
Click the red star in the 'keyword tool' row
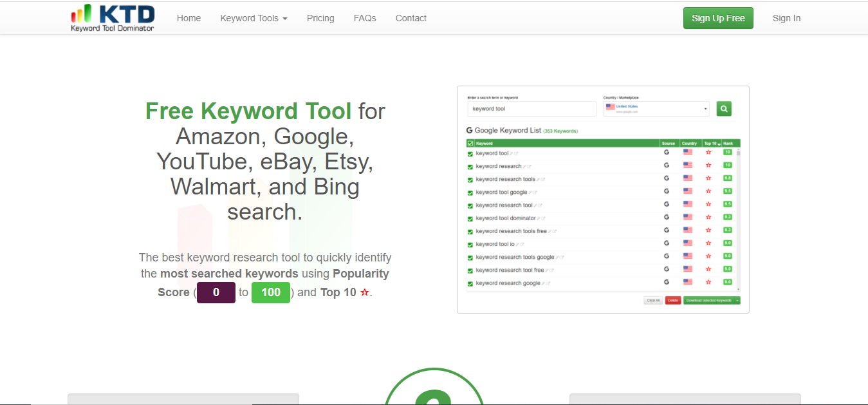[x=708, y=153]
